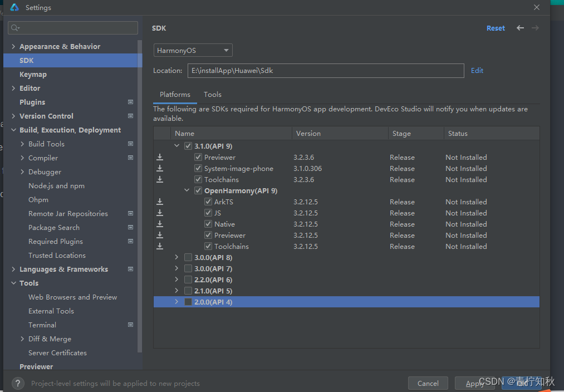Expand Appearance & Behavior settings
This screenshot has width=564, height=392.
click(x=13, y=46)
